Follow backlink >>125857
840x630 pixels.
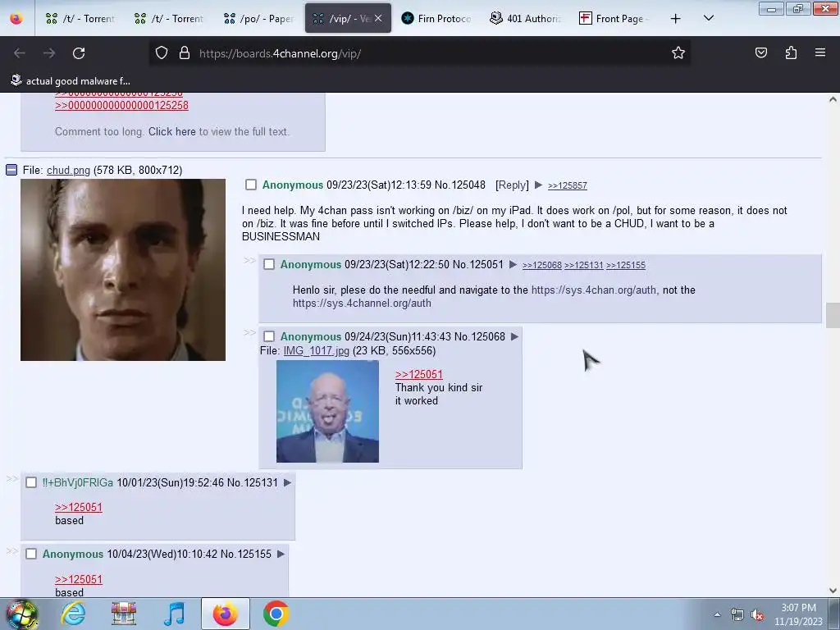click(568, 185)
